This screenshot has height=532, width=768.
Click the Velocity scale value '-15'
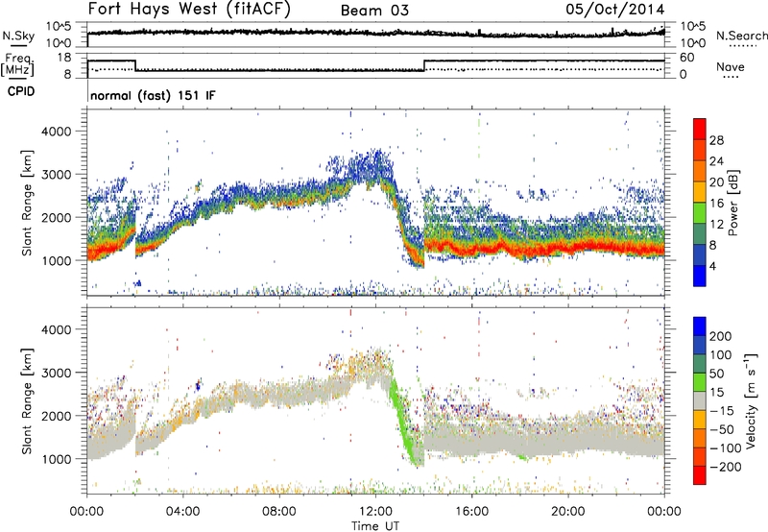click(722, 410)
